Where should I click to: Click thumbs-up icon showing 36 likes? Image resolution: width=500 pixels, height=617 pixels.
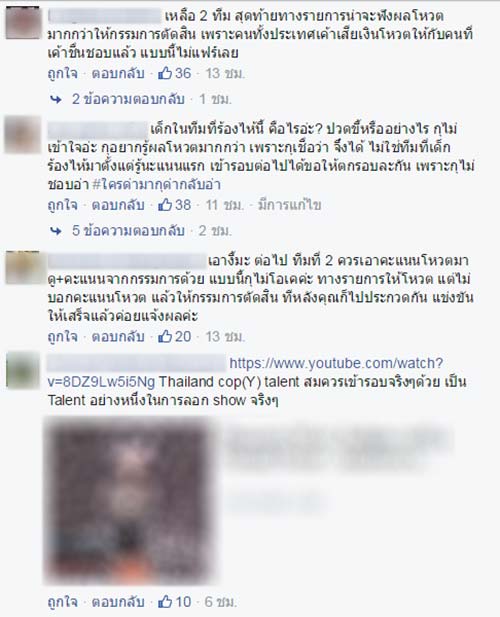(165, 73)
